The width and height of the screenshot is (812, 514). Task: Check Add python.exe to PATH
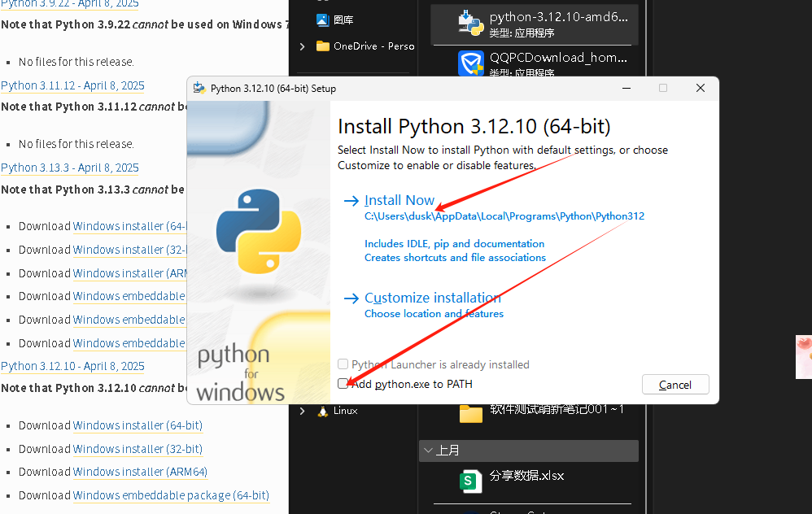(x=343, y=384)
